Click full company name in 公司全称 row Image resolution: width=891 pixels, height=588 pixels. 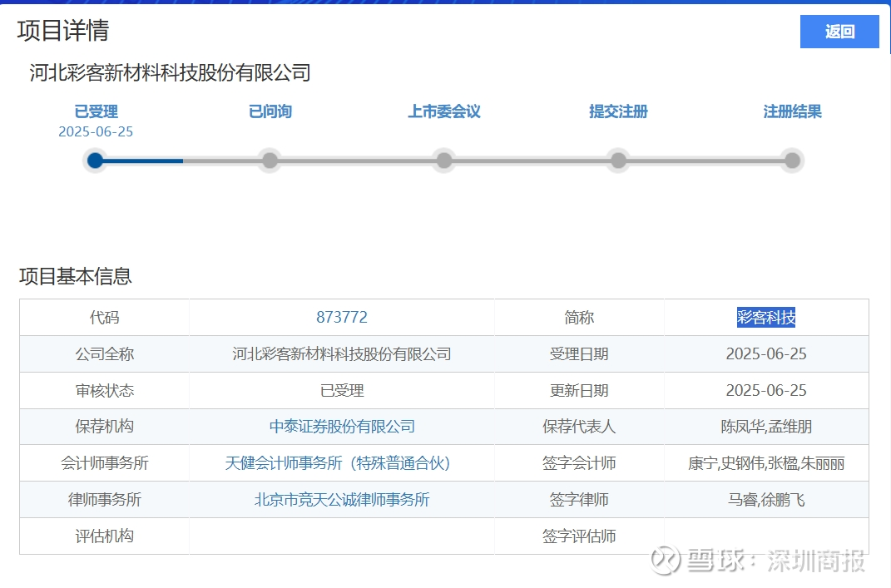click(x=342, y=354)
